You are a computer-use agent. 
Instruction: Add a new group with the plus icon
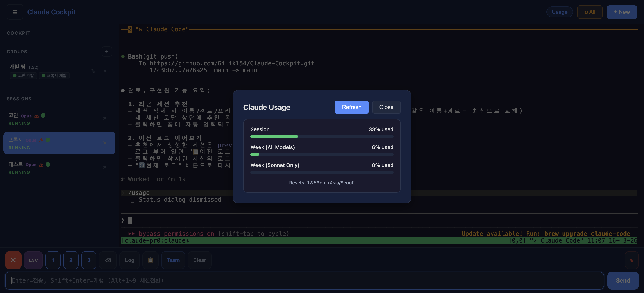(x=107, y=52)
